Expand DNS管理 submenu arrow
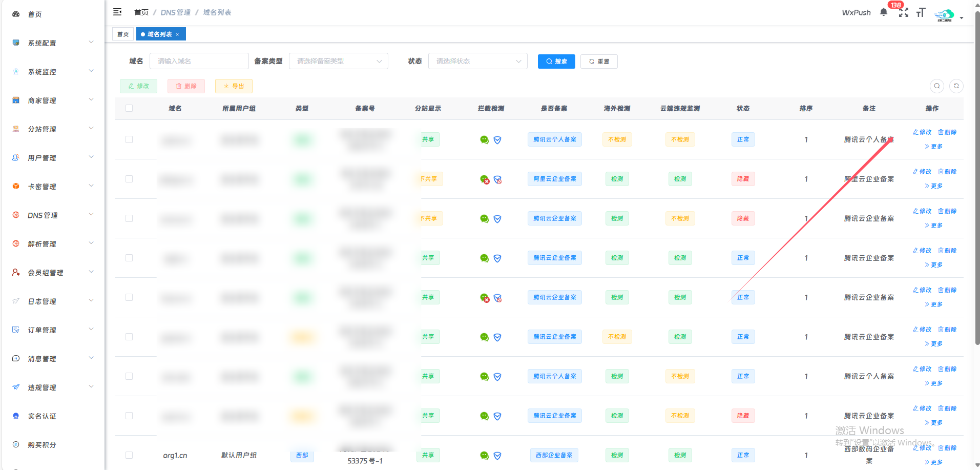Viewport: 980px width, 470px height. point(91,215)
